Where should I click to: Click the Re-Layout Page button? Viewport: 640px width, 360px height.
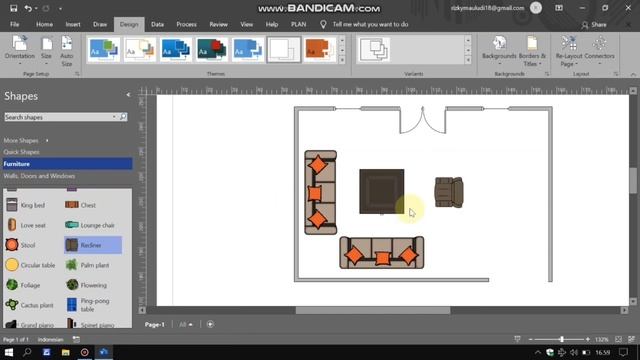point(569,51)
